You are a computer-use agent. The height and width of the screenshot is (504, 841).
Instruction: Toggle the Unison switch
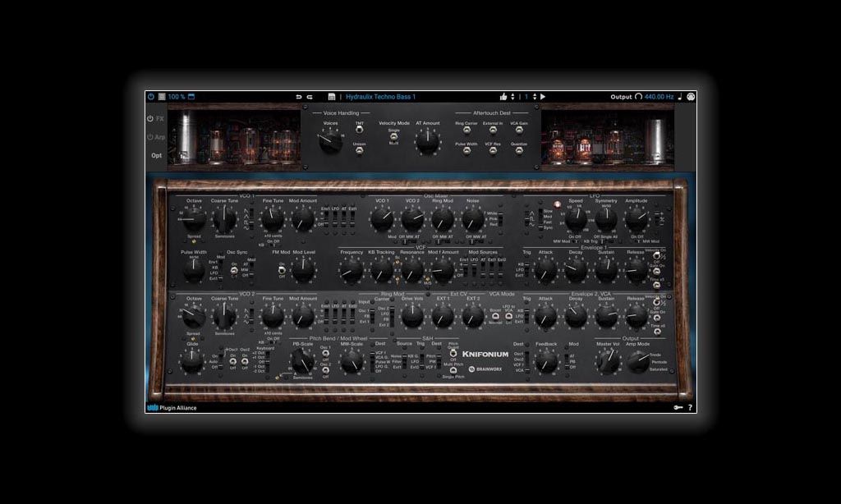click(x=360, y=150)
